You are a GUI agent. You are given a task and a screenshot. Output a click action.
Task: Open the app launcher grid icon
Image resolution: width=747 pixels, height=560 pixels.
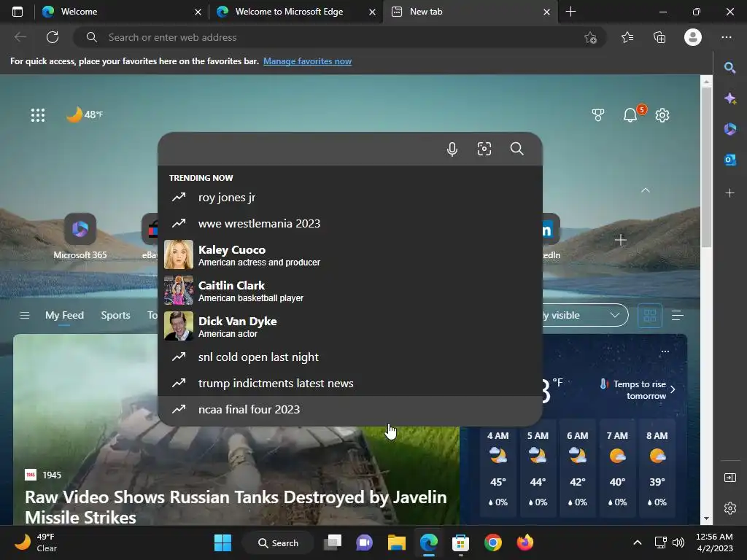point(38,114)
